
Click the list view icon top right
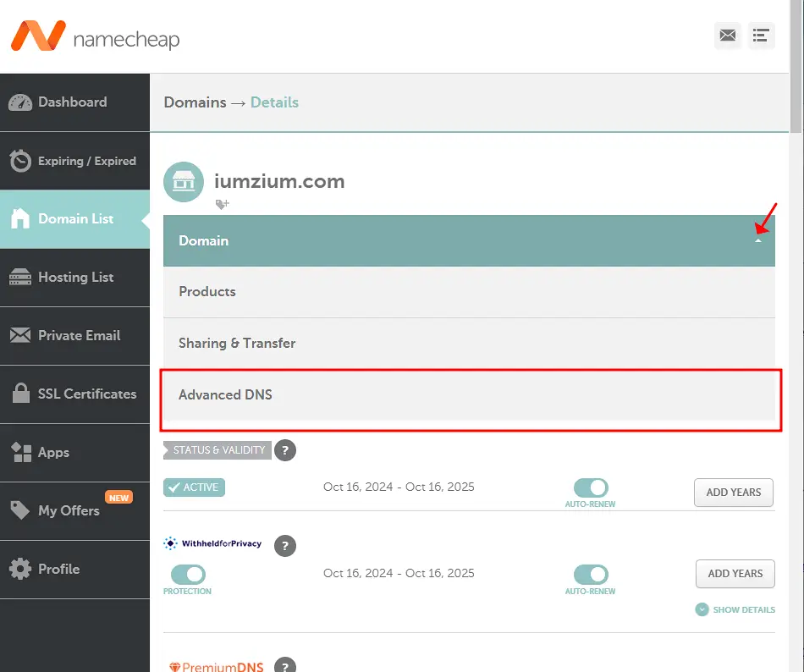pos(761,36)
